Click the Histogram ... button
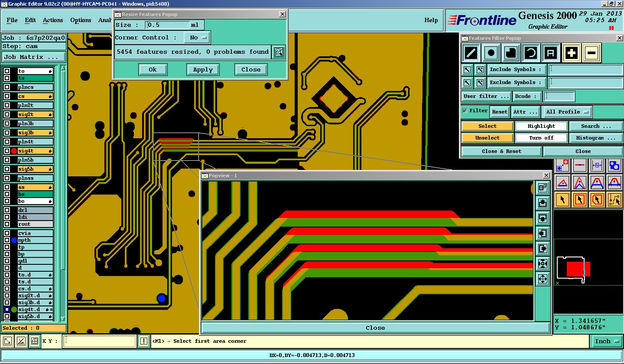Viewport: 624px width, 364px height. pos(596,138)
